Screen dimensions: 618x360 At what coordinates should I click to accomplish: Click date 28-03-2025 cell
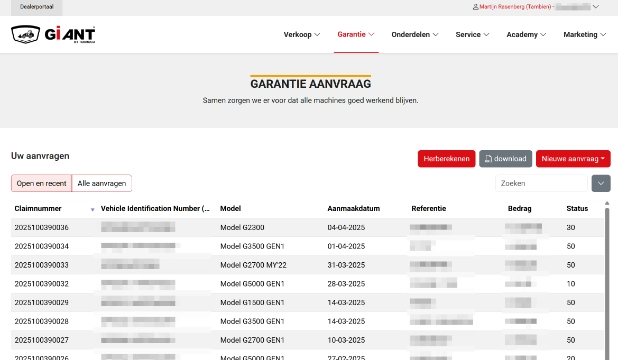coord(346,284)
